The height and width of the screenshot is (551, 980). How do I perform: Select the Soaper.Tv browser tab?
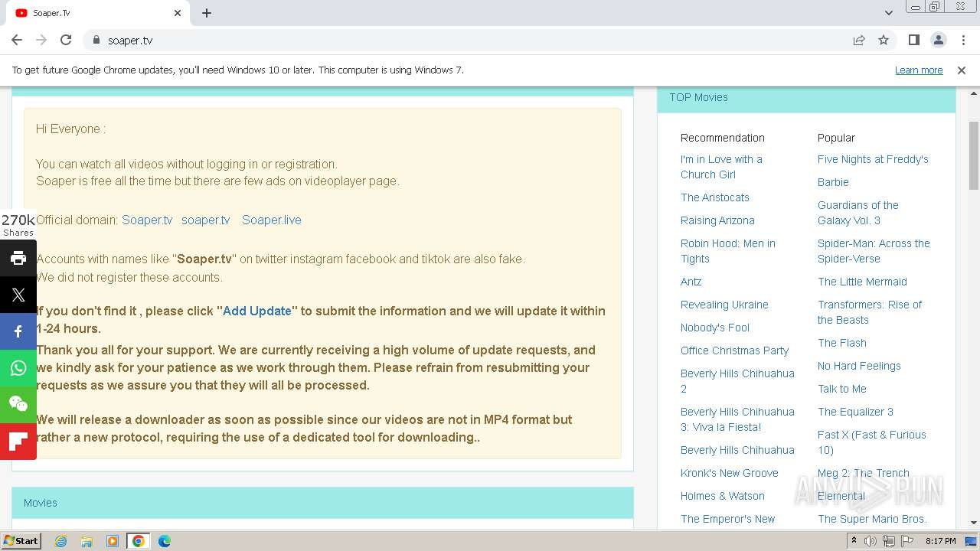[x=98, y=13]
